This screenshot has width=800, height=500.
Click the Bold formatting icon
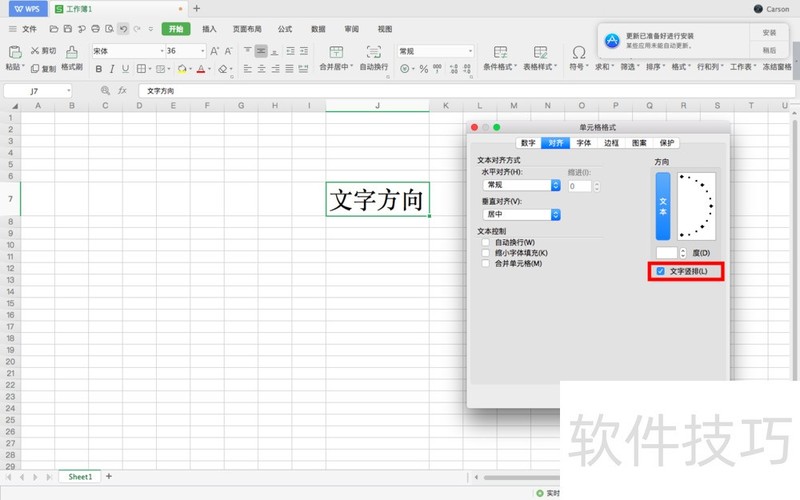coord(98,69)
